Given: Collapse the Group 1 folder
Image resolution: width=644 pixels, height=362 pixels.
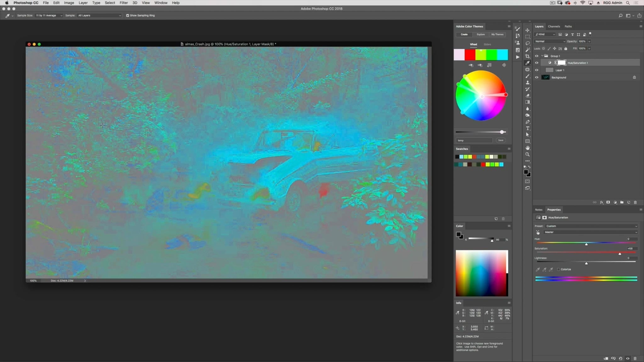Looking at the screenshot, I should [542, 56].
